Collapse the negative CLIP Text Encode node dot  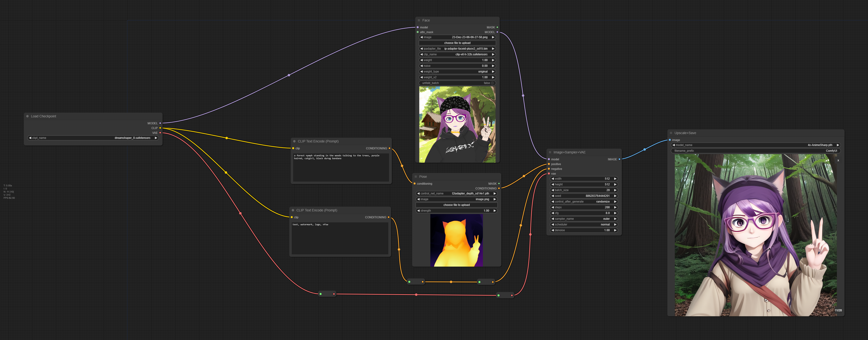tap(293, 210)
